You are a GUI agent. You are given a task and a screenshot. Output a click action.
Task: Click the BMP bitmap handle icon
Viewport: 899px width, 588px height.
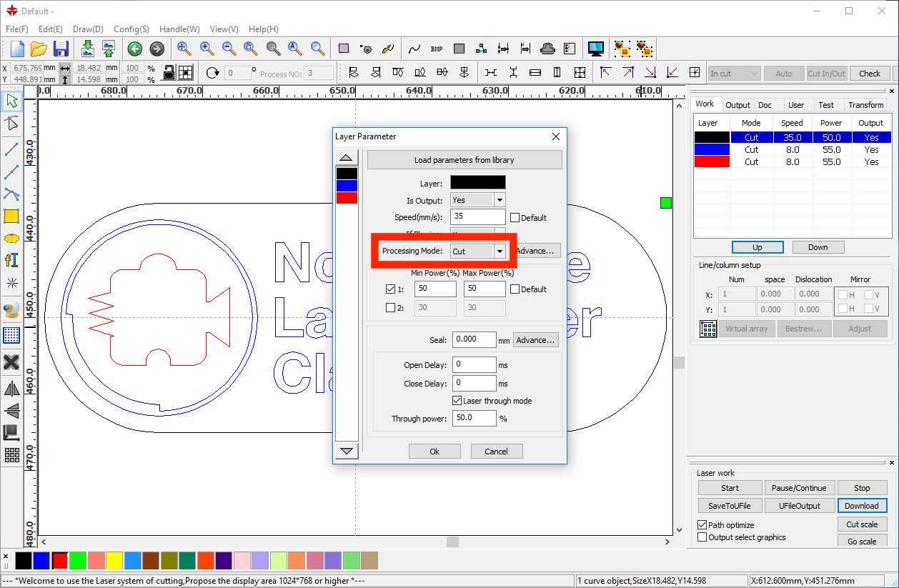[x=437, y=49]
